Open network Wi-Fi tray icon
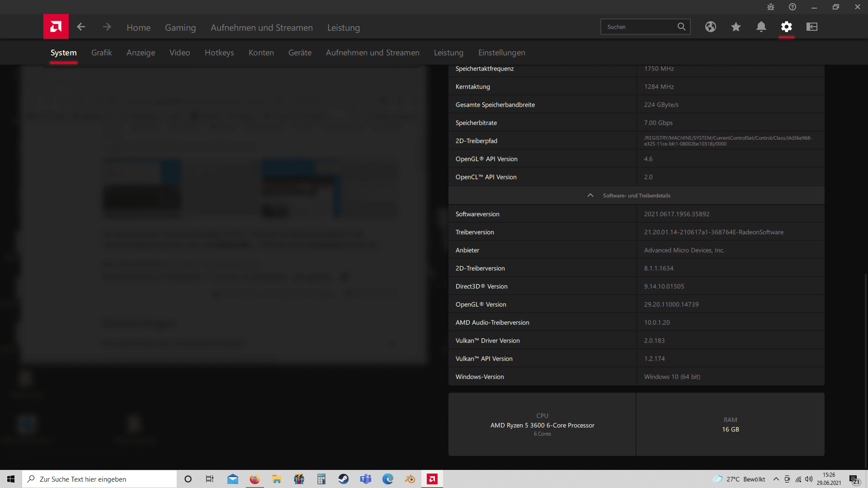Screen dimensions: 868x488 798,479
